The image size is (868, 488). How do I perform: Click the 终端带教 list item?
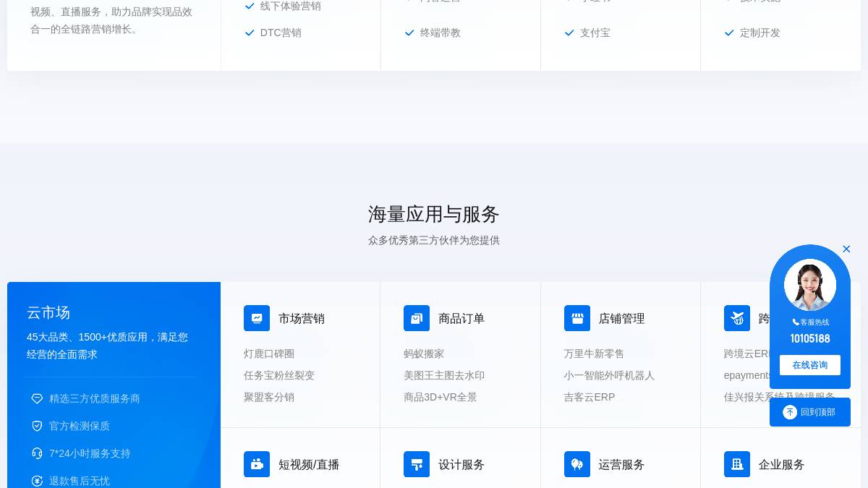pos(441,33)
